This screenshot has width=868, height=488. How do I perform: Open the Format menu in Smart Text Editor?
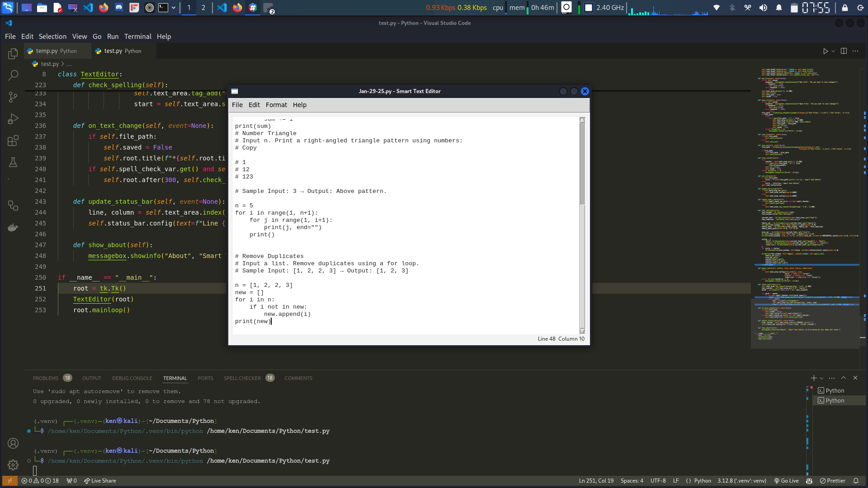(276, 105)
